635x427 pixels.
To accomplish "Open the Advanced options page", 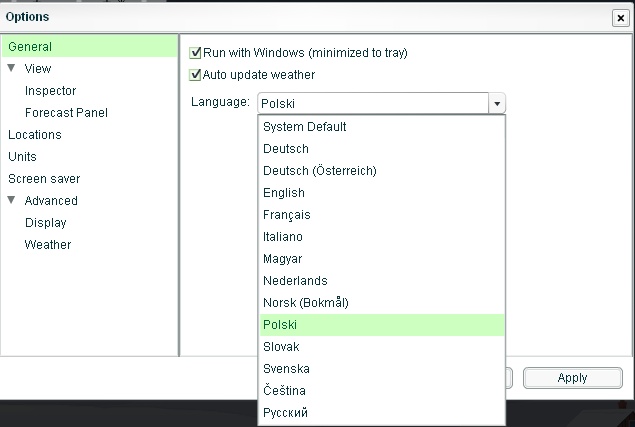I will (x=51, y=201).
